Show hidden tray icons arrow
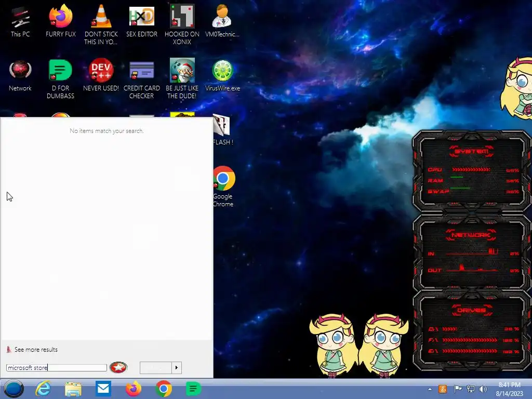 pos(430,389)
